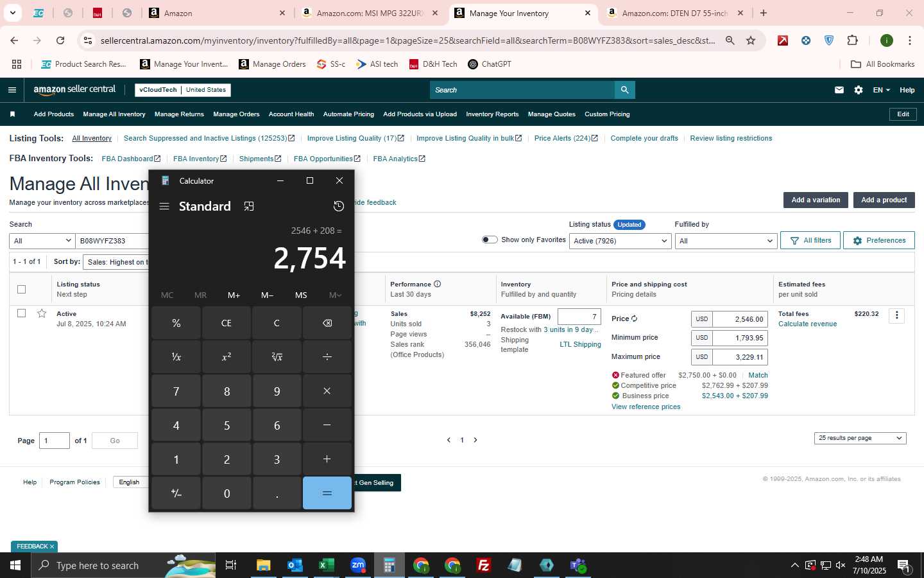Open the Chrome extensions puzzle icon
Image resolution: width=924 pixels, height=578 pixels.
852,40
